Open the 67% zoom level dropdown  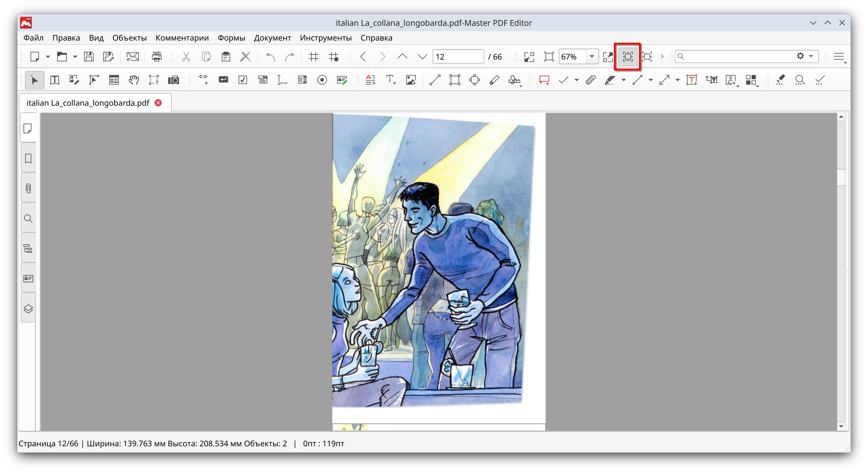(592, 57)
